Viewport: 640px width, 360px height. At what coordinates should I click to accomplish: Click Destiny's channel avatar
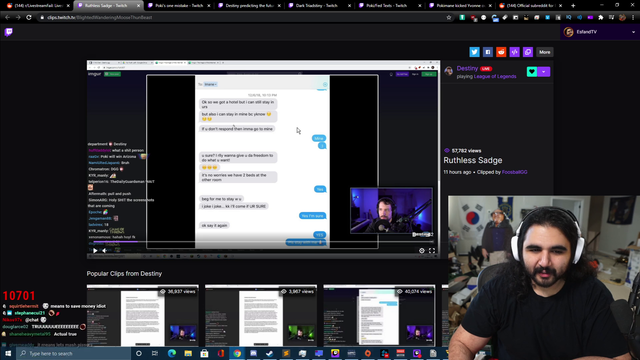point(449,71)
